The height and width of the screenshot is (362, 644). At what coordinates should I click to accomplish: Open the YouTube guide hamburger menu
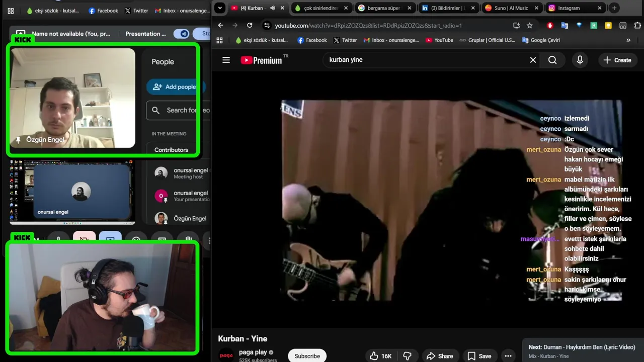coord(226,60)
